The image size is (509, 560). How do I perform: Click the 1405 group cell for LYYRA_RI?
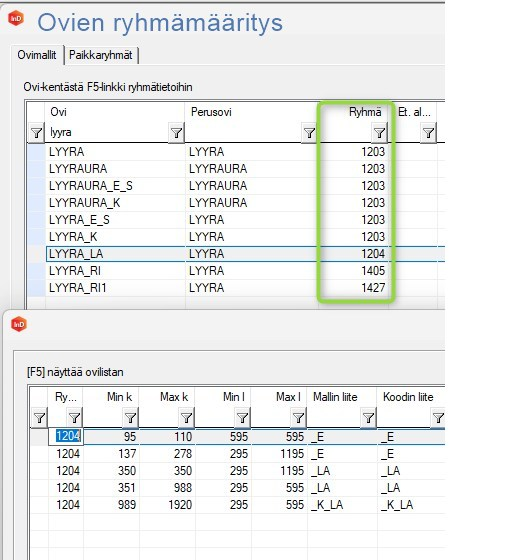point(373,271)
